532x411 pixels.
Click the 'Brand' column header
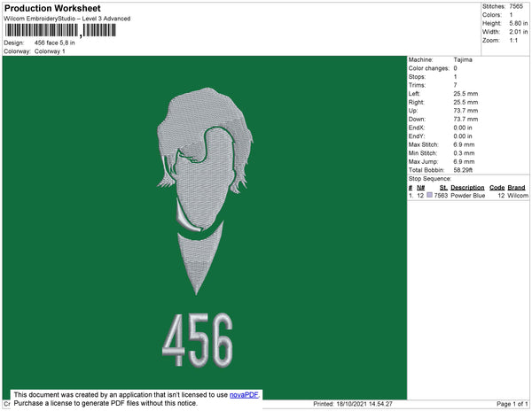tap(516, 188)
